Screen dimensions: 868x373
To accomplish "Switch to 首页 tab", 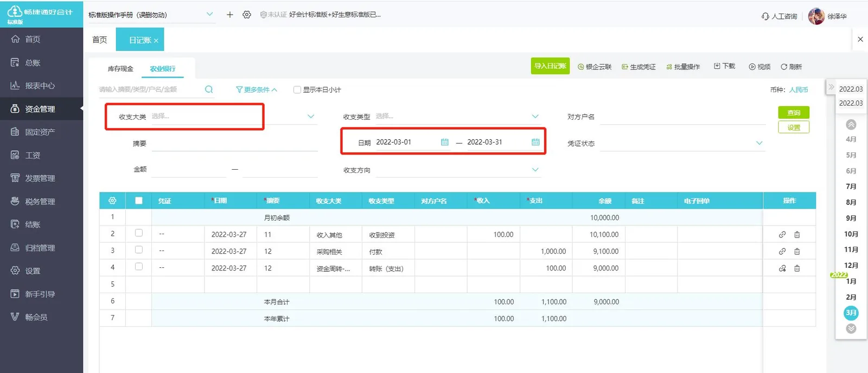I will pyautogui.click(x=100, y=40).
